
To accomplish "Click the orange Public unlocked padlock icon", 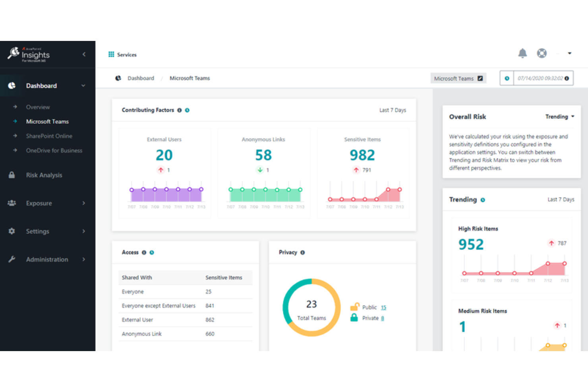I will (x=354, y=307).
